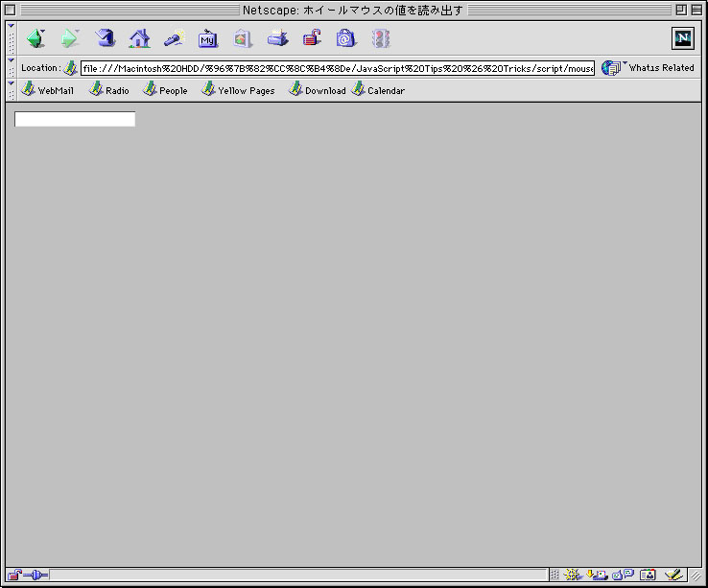Viewport: 708px width, 588px height.
Task: Open Newsgroups icon in the component bar
Action: [624, 575]
